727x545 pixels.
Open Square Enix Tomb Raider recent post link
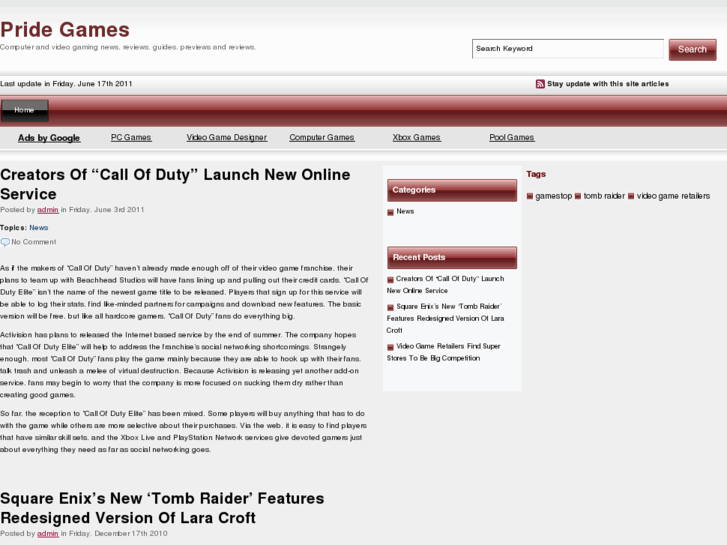coord(446,319)
